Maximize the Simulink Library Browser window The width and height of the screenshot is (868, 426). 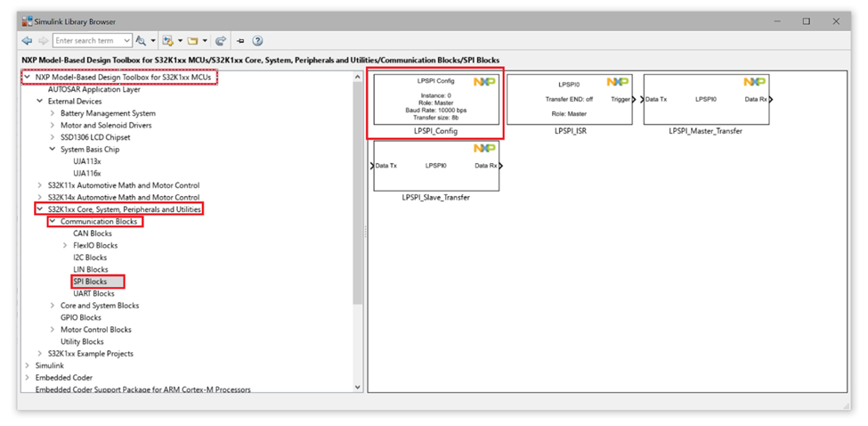pyautogui.click(x=807, y=21)
